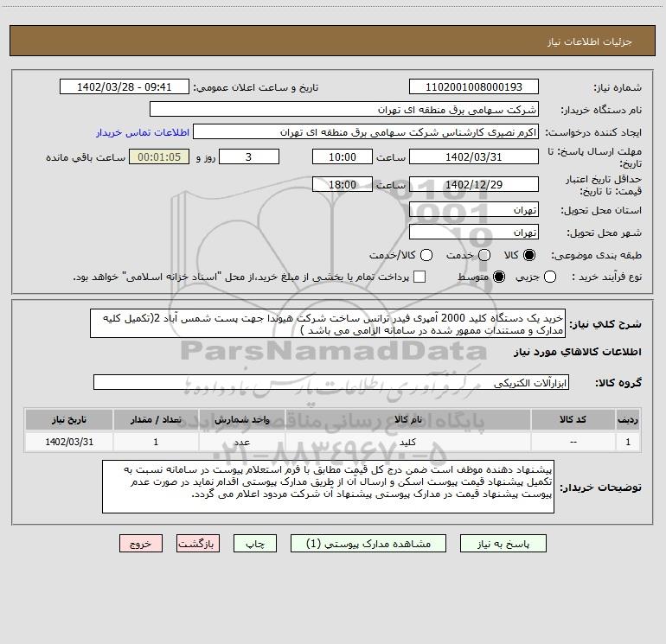Click the کلید item name cell
This screenshot has height=644, width=666.
pos(407,442)
